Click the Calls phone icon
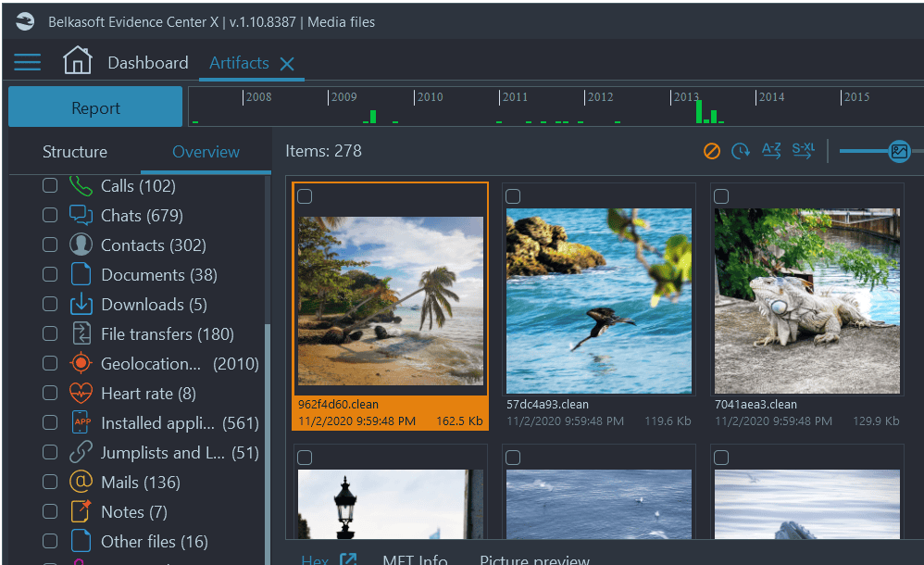The width and height of the screenshot is (924, 565). pyautogui.click(x=81, y=186)
